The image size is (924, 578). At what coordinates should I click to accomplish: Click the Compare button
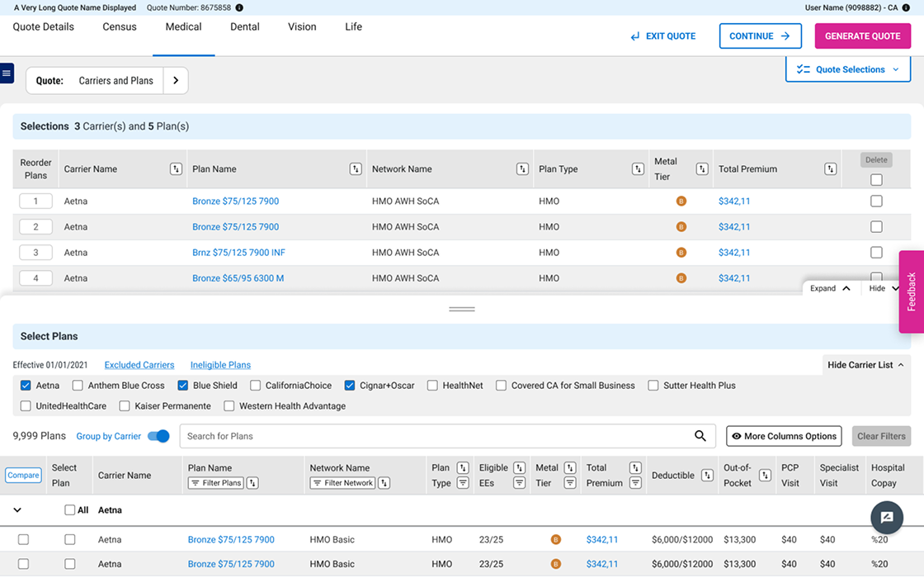click(24, 476)
